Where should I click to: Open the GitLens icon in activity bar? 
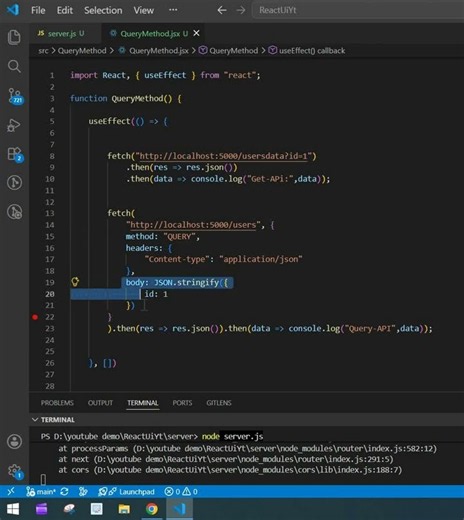[14, 182]
